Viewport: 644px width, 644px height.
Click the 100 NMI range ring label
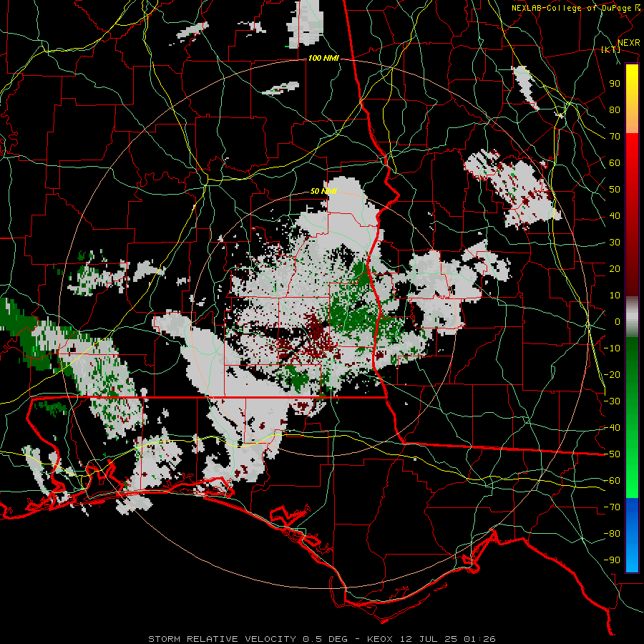[x=323, y=59]
